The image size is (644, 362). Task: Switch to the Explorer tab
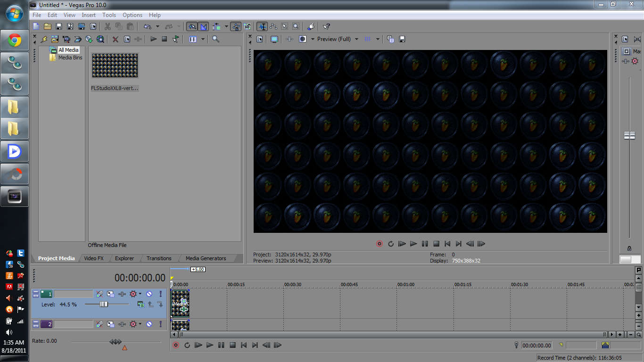[x=124, y=258]
